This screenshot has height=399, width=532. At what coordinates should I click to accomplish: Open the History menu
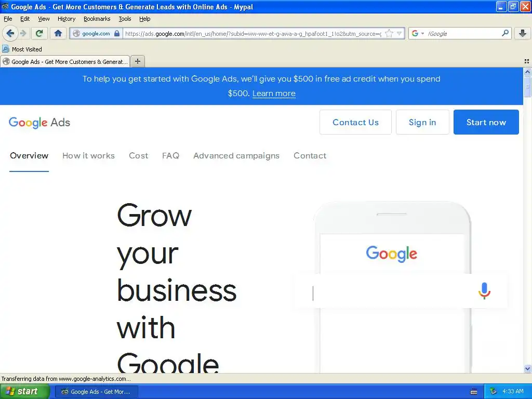[66, 19]
